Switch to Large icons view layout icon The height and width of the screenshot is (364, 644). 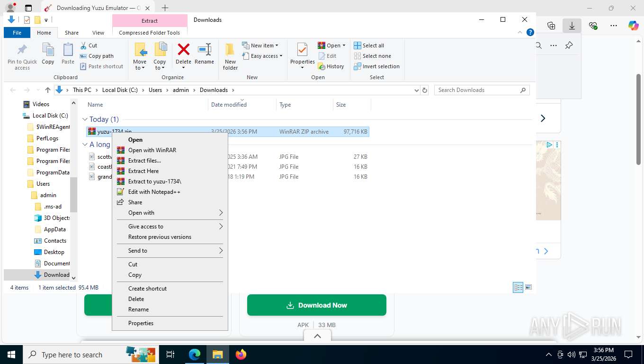pyautogui.click(x=528, y=287)
